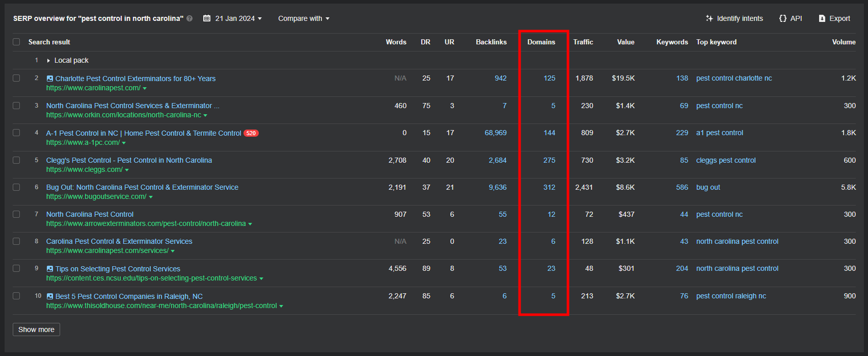Click keywords value 586

682,187
